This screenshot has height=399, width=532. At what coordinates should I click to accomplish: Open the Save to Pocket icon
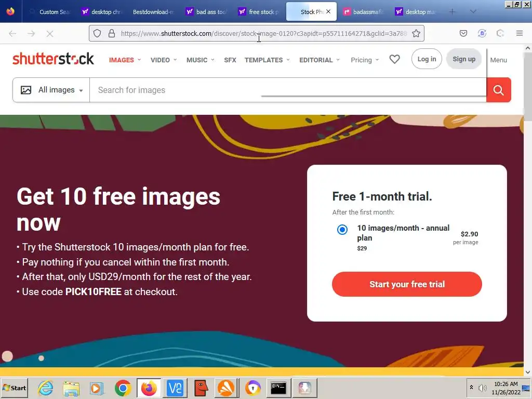click(x=463, y=33)
